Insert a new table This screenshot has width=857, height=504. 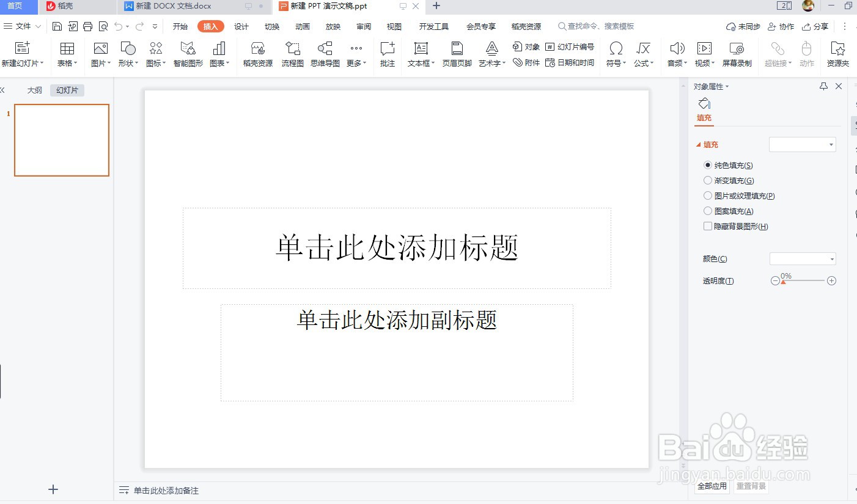66,54
